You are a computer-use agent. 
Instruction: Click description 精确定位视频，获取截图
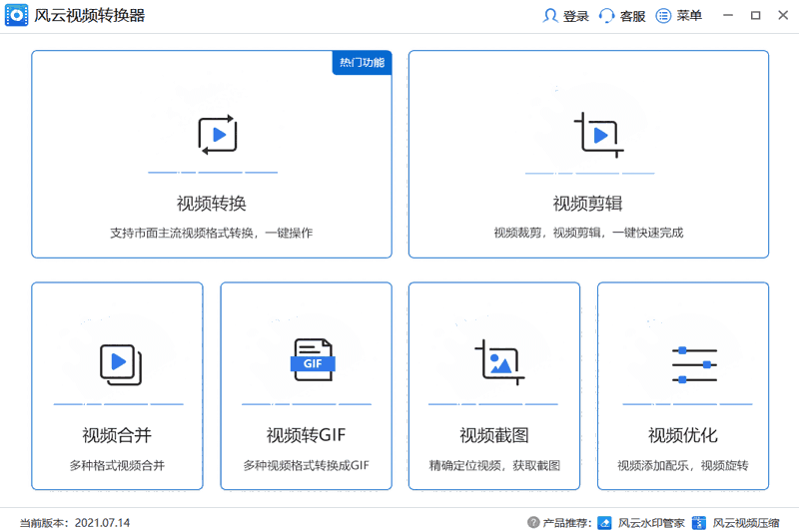click(x=494, y=465)
